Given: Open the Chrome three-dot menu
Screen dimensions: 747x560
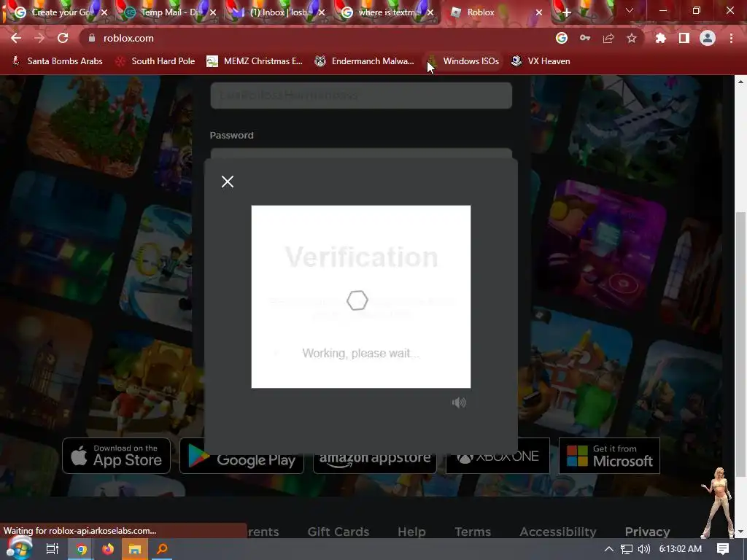Looking at the screenshot, I should click(731, 38).
